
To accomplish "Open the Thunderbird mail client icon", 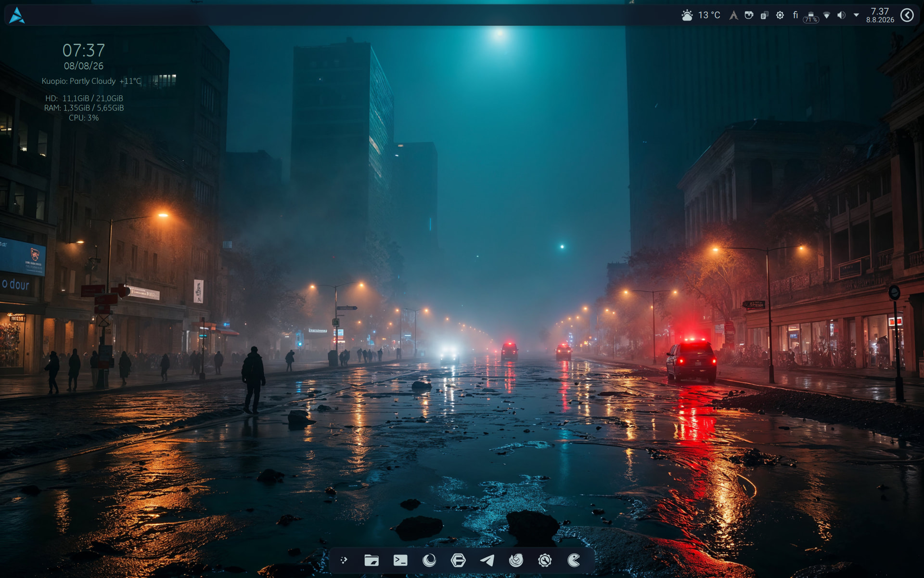I will pyautogui.click(x=516, y=560).
